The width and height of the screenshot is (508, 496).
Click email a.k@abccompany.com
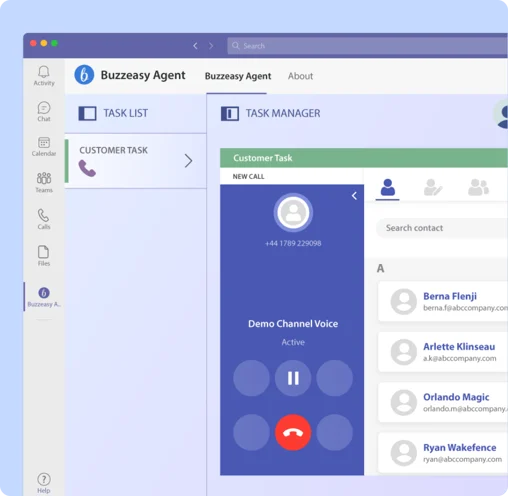pyautogui.click(x=460, y=358)
